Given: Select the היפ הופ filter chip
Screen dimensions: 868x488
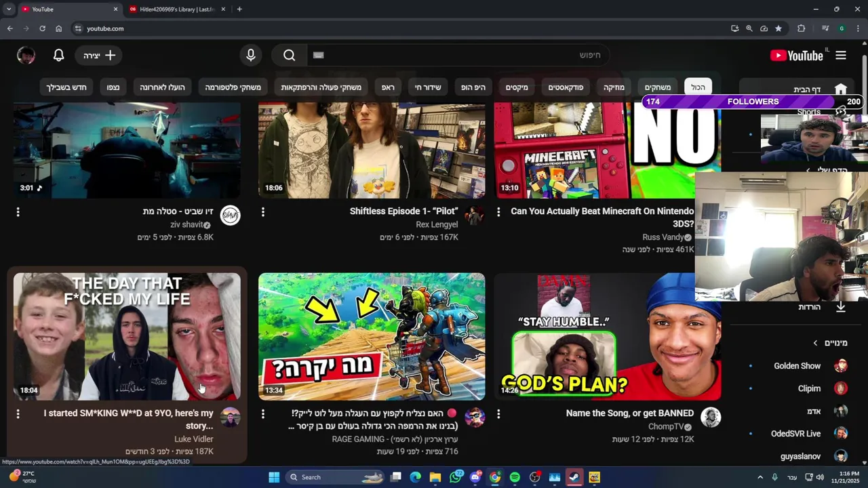Looking at the screenshot, I should [473, 87].
